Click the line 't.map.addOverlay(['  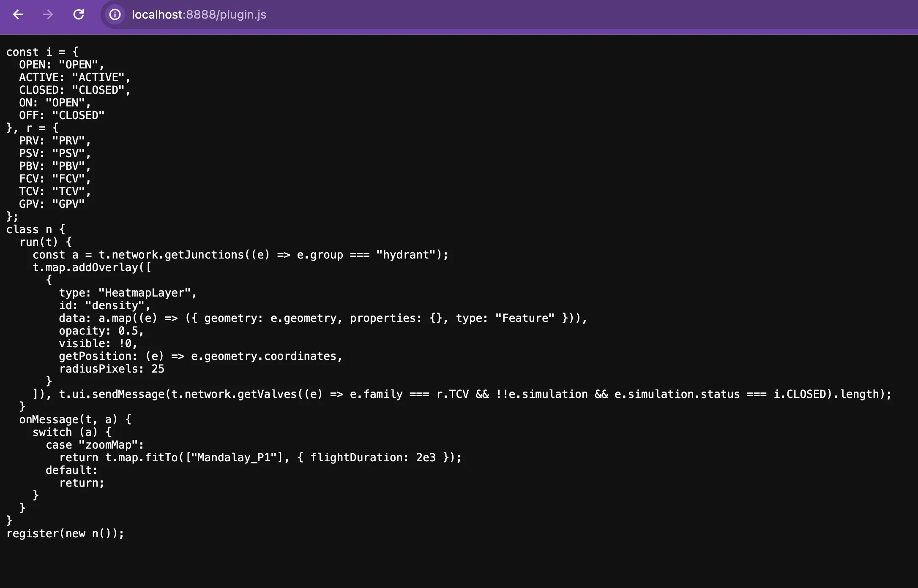[92, 267]
